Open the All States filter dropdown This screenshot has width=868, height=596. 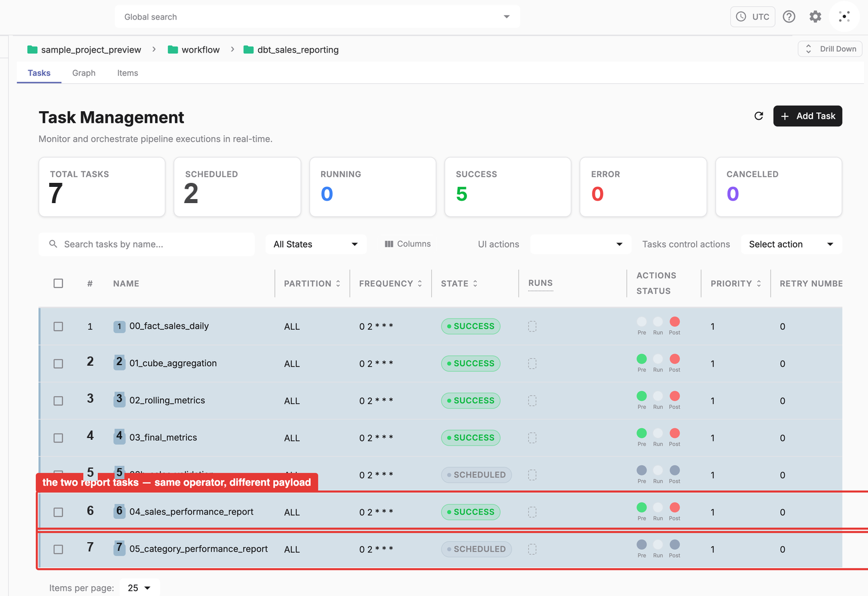(316, 244)
